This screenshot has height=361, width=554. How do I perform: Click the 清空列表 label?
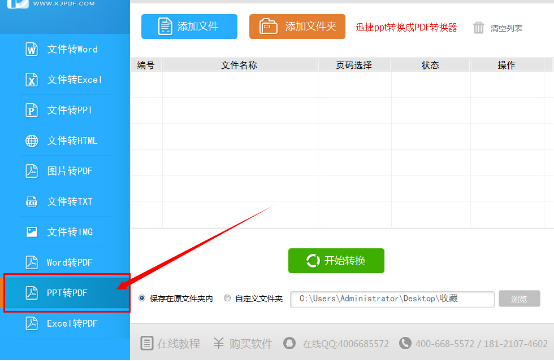point(506,28)
